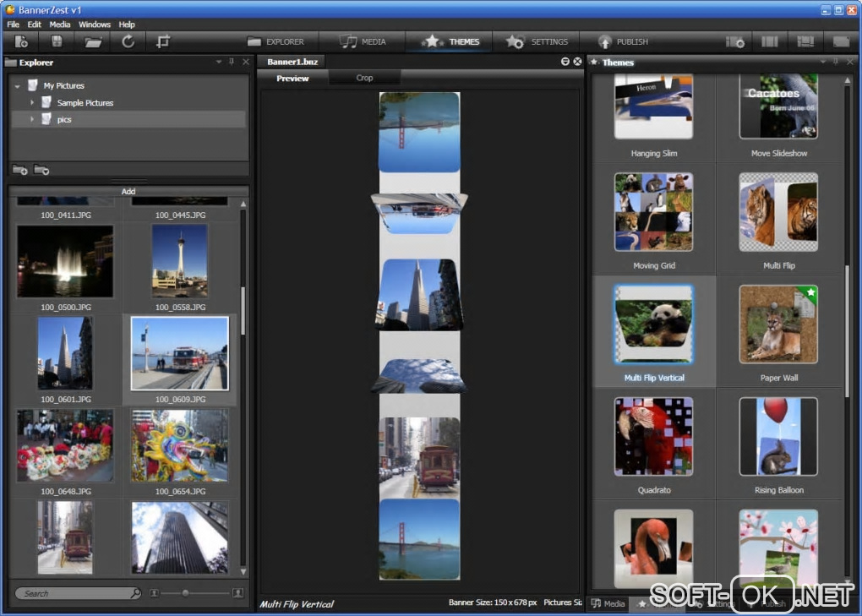The width and height of the screenshot is (862, 616).
Task: Select the crop tool in toolbar
Action: click(163, 41)
